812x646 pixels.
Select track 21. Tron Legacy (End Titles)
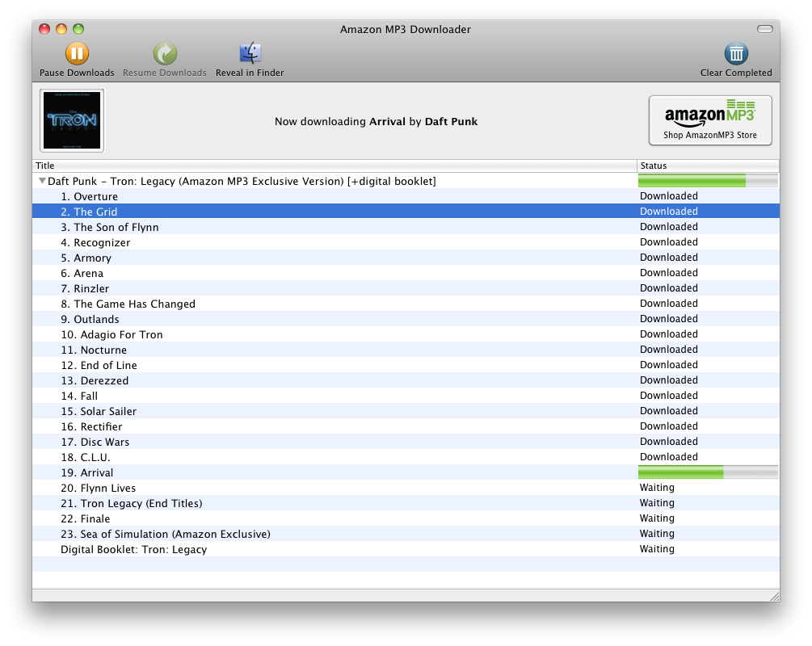406,503
